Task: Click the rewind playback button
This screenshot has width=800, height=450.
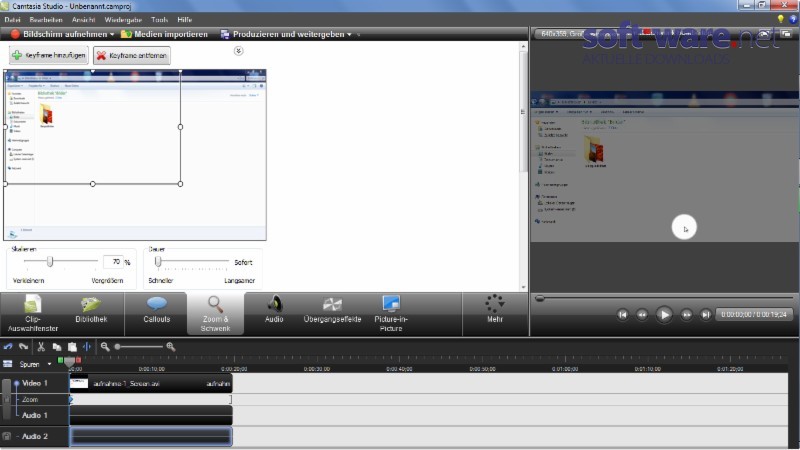Action: [x=642, y=314]
